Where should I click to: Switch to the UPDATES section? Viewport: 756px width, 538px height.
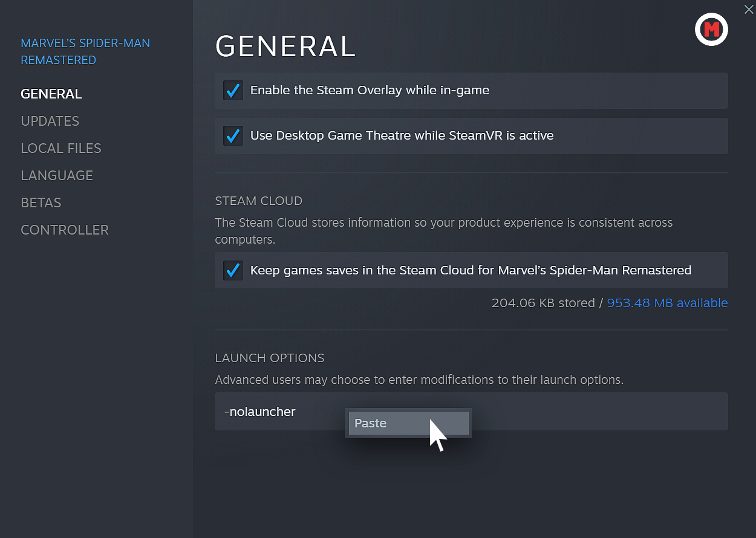pos(50,121)
